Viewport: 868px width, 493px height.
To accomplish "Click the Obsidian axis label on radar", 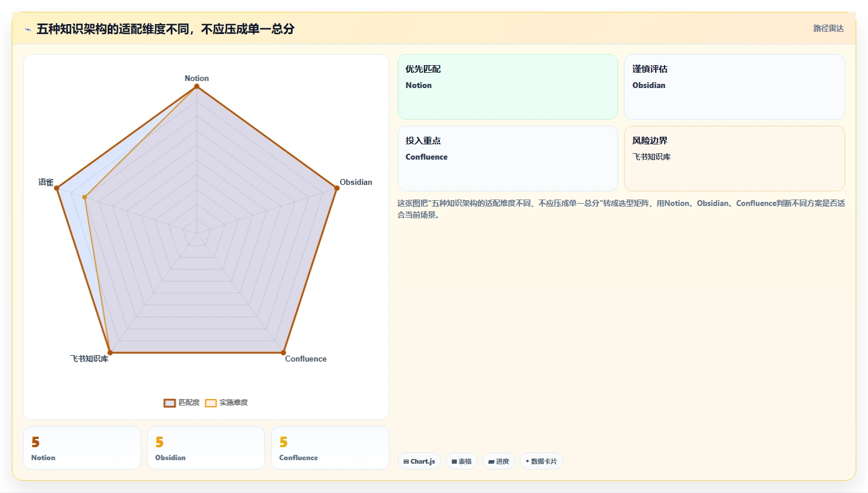I will 356,182.
